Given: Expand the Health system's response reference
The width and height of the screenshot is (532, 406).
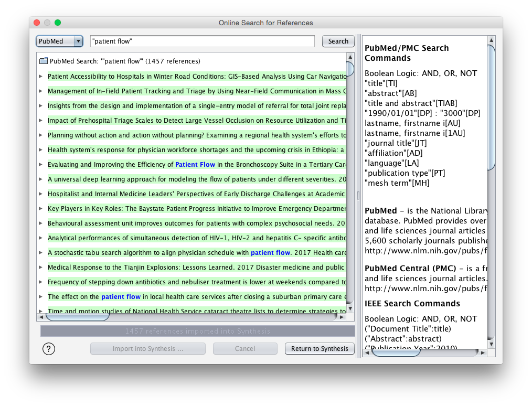Looking at the screenshot, I should coord(41,149).
